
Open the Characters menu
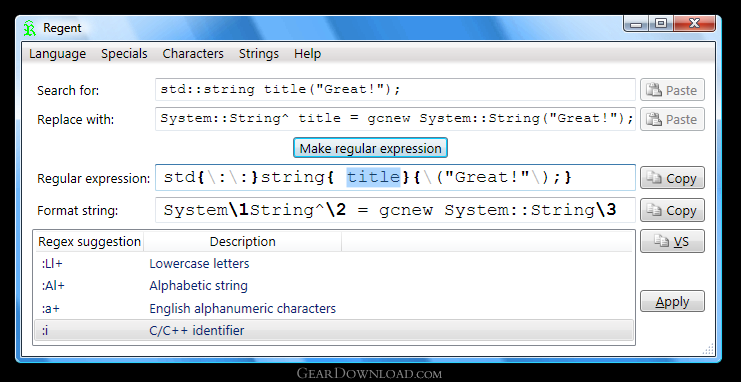[193, 54]
